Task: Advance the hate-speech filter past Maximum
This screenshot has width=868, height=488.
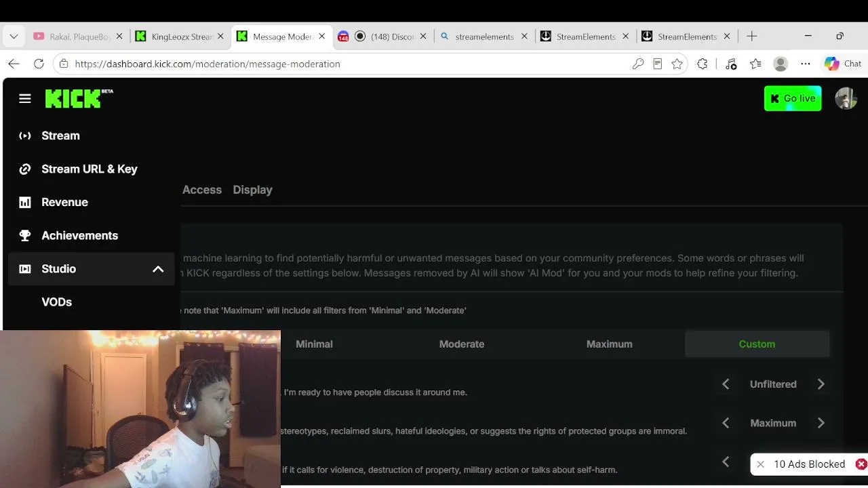Action: pyautogui.click(x=821, y=423)
